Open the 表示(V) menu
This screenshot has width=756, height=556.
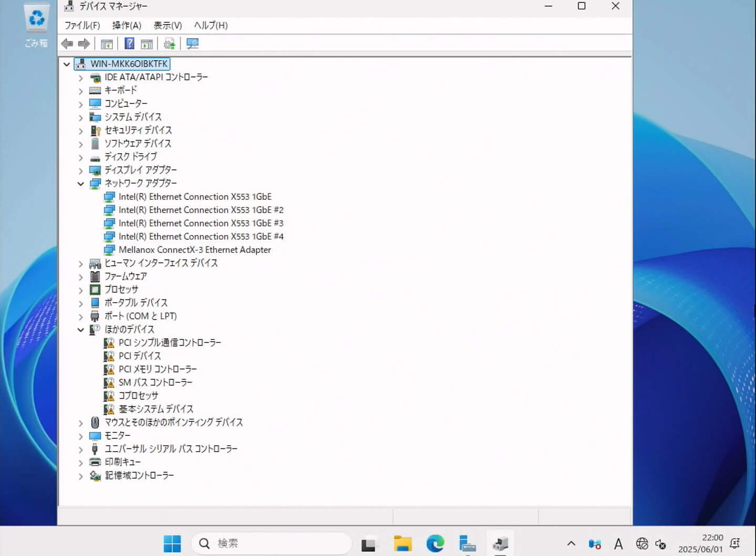(167, 25)
